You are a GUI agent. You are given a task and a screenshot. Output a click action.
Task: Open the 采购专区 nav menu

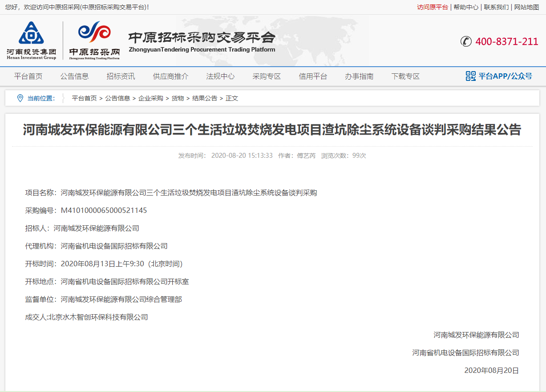(267, 76)
